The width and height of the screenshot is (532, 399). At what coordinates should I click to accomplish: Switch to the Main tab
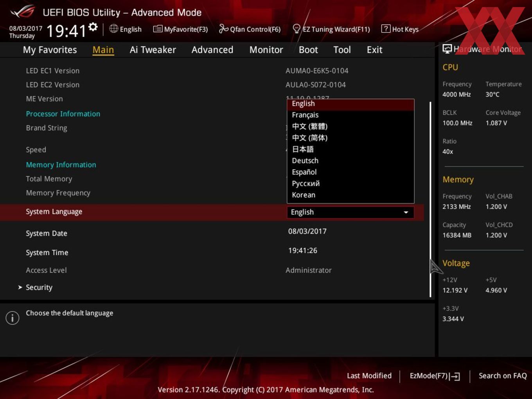[x=103, y=50]
